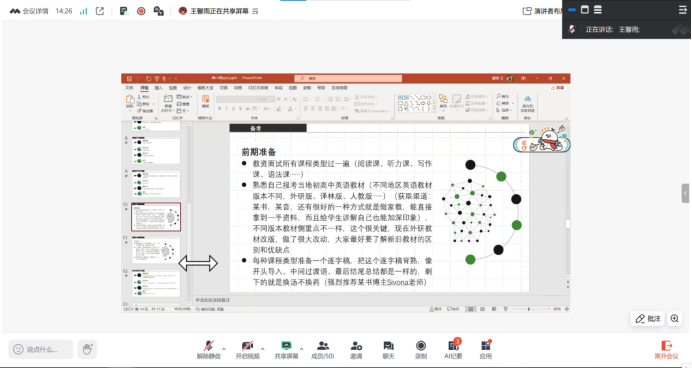This screenshot has width=692, height=368.
Task: Open the 文件 tab in PowerPoint
Action: (129, 88)
